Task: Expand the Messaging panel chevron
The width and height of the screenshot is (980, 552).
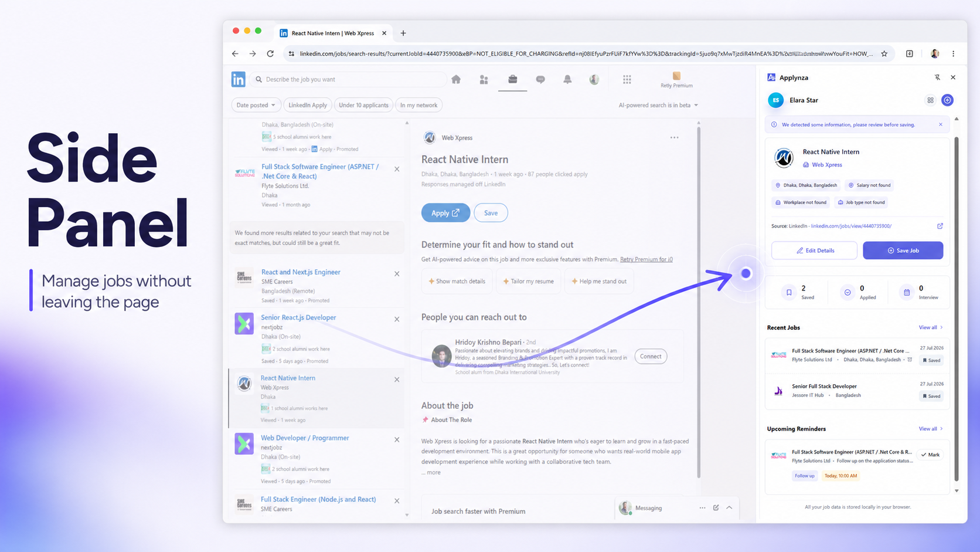Action: [x=729, y=507]
